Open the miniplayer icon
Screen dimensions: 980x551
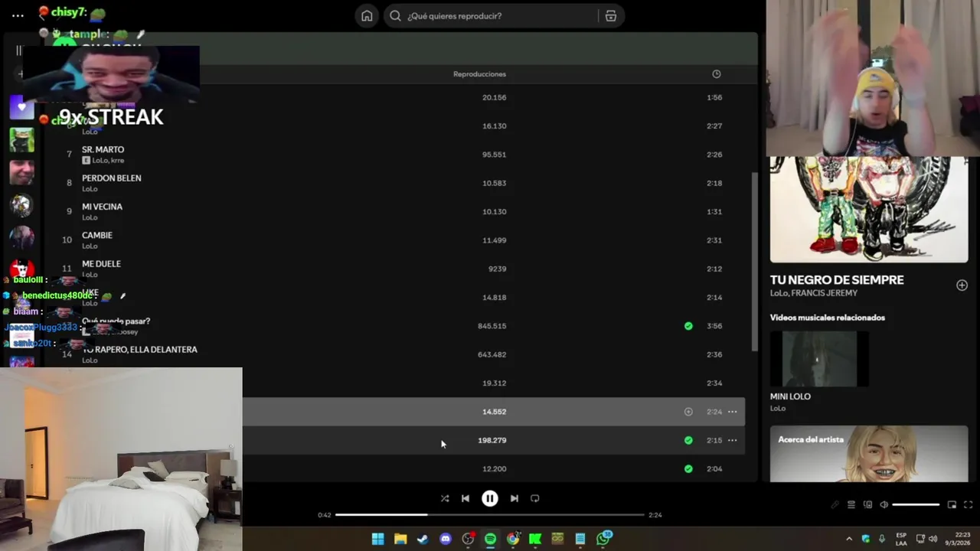tap(952, 505)
